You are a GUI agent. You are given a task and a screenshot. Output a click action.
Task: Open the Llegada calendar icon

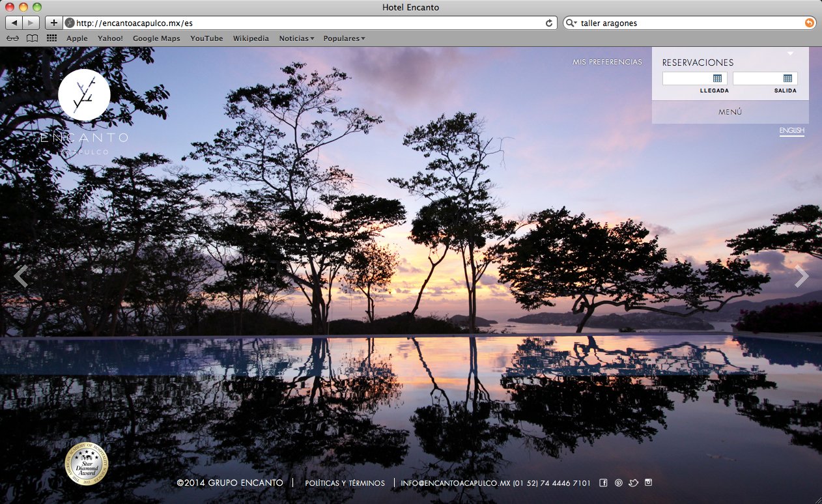click(717, 78)
